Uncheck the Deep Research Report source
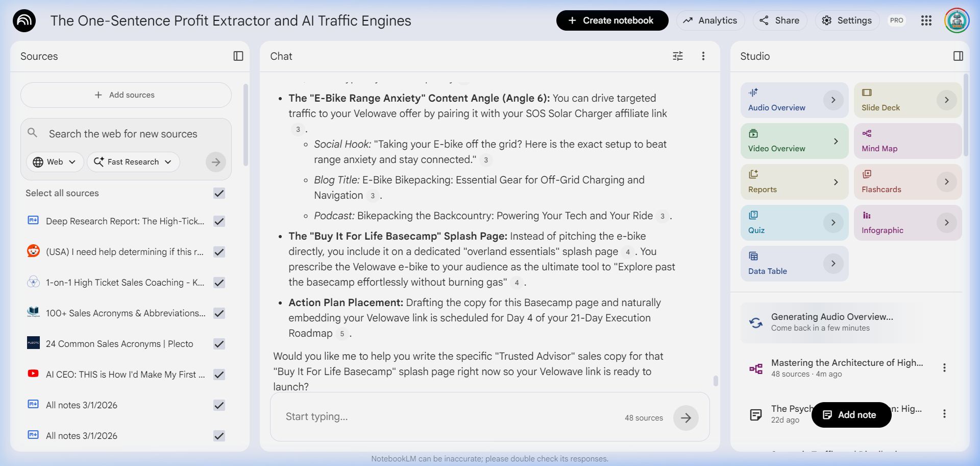This screenshot has height=466, width=980. point(219,221)
